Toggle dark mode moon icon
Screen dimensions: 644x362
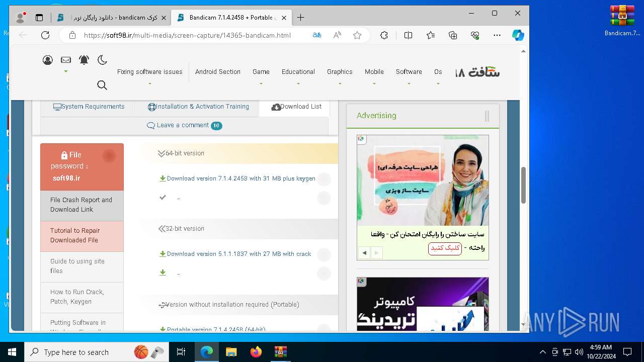[102, 60]
